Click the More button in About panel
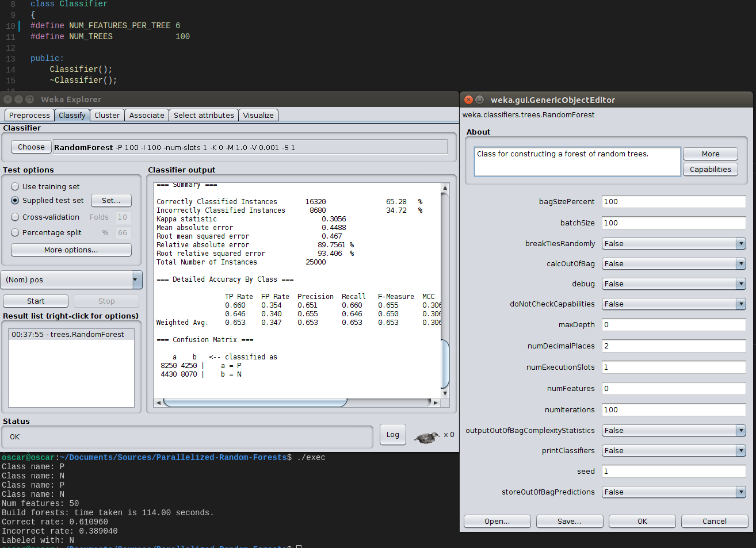This screenshot has height=548, width=756. coord(711,154)
